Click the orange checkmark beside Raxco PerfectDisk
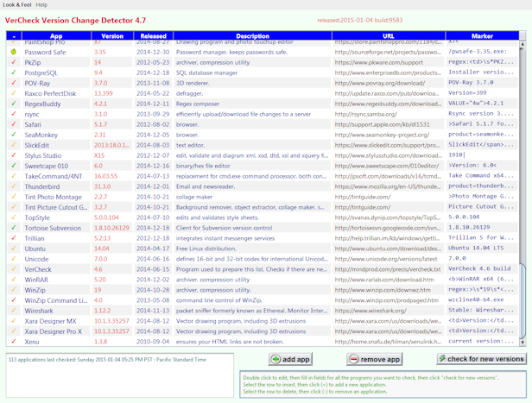The height and width of the screenshot is (403, 532). [14, 93]
